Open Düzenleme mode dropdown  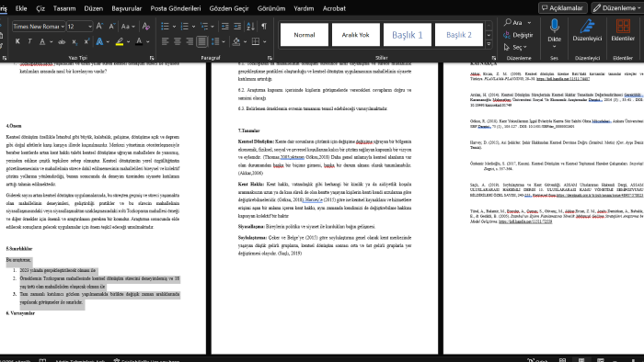tap(617, 7)
